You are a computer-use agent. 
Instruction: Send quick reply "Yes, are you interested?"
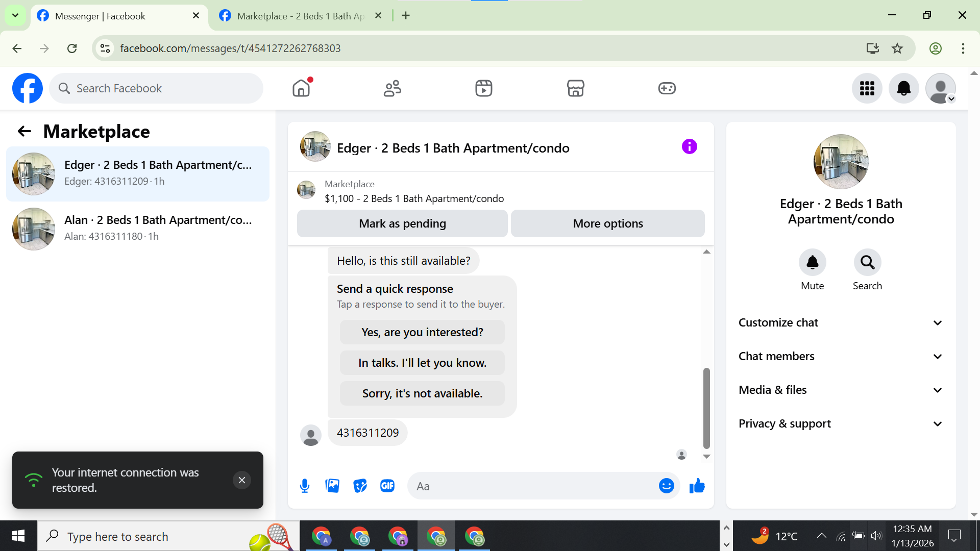(x=422, y=332)
